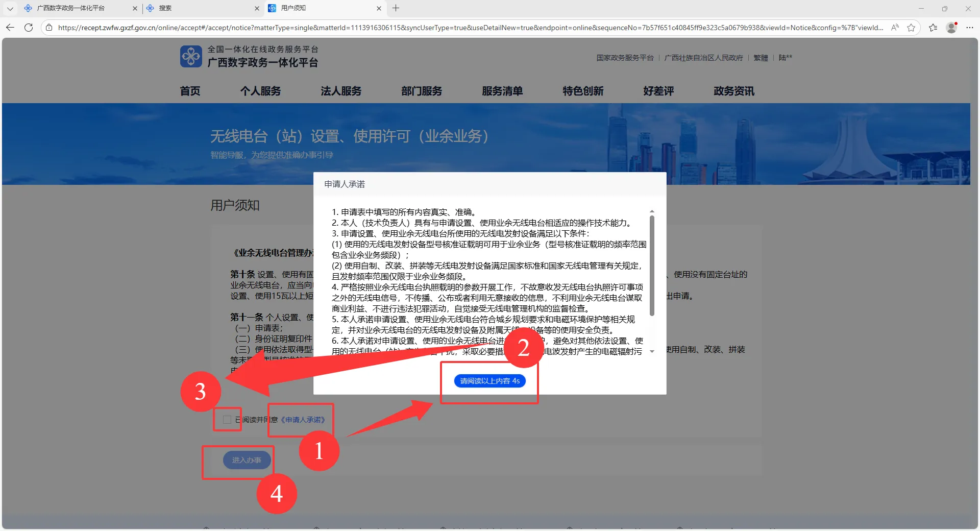Open new tab with plus button
The height and width of the screenshot is (531, 980).
(x=396, y=8)
